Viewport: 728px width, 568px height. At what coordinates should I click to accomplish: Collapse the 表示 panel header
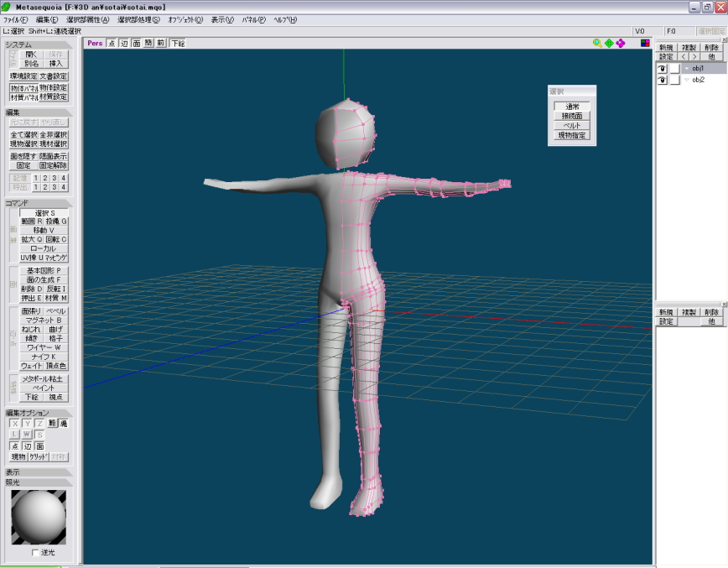39,472
